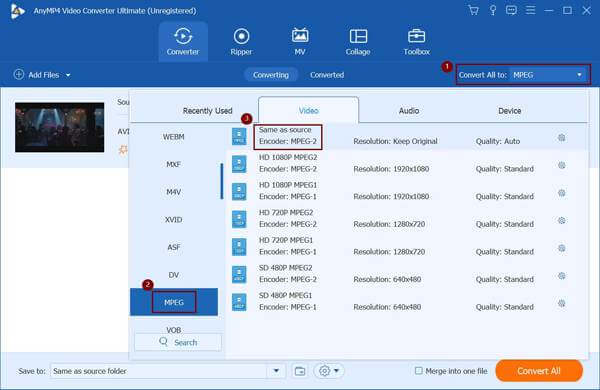Switch to the Converted tab
Viewport: 600px width, 390px height.
[x=327, y=75]
